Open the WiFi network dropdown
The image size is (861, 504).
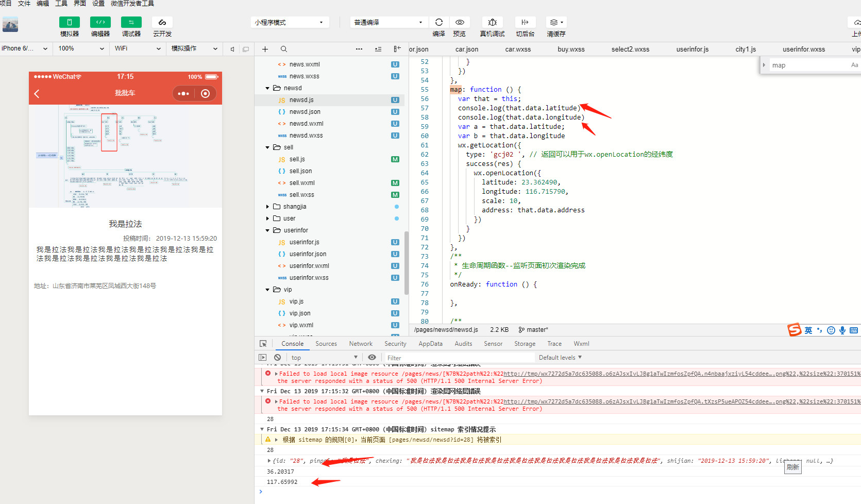click(x=138, y=48)
